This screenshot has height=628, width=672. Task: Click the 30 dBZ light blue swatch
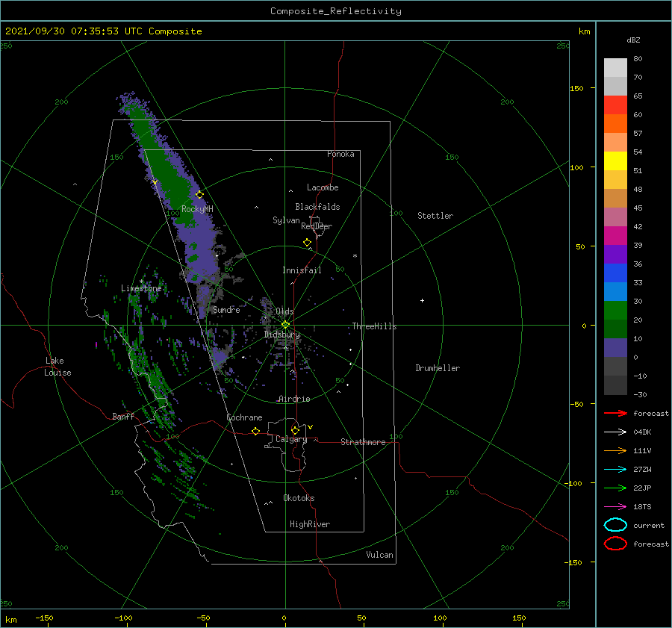[x=615, y=291]
